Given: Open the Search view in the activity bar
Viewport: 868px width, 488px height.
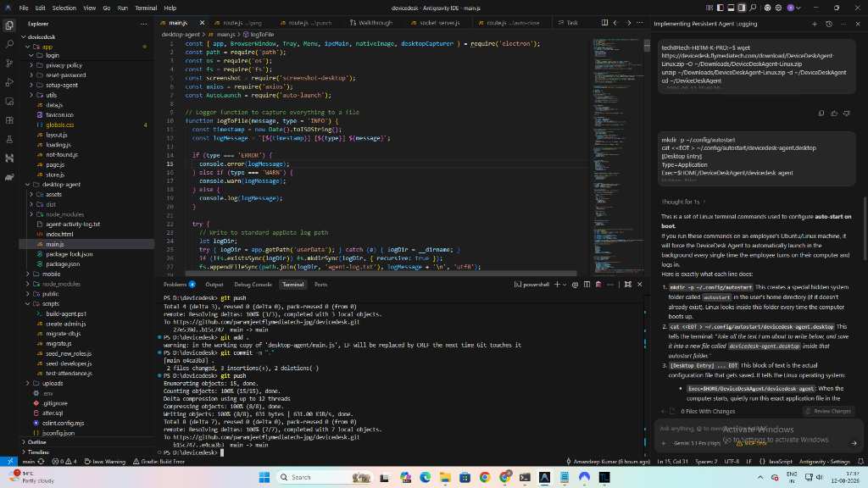Looking at the screenshot, I should pyautogui.click(x=9, y=44).
